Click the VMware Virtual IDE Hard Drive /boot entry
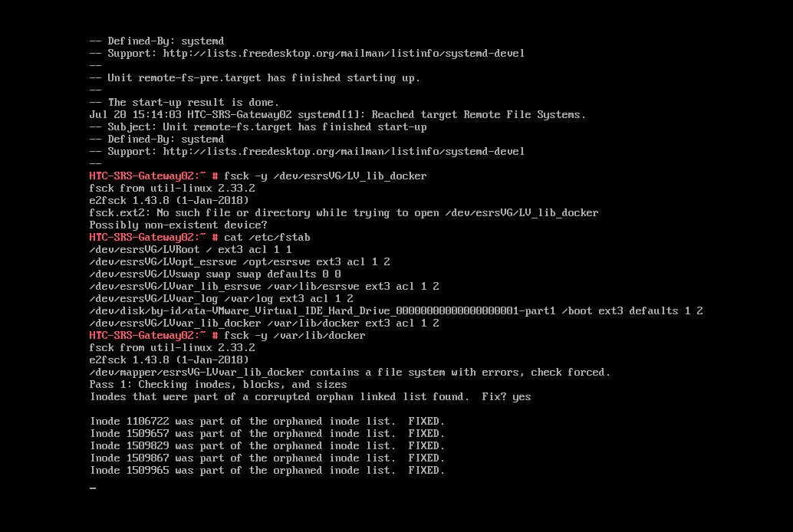Screen dimensions: 793x532 click(x=396, y=311)
